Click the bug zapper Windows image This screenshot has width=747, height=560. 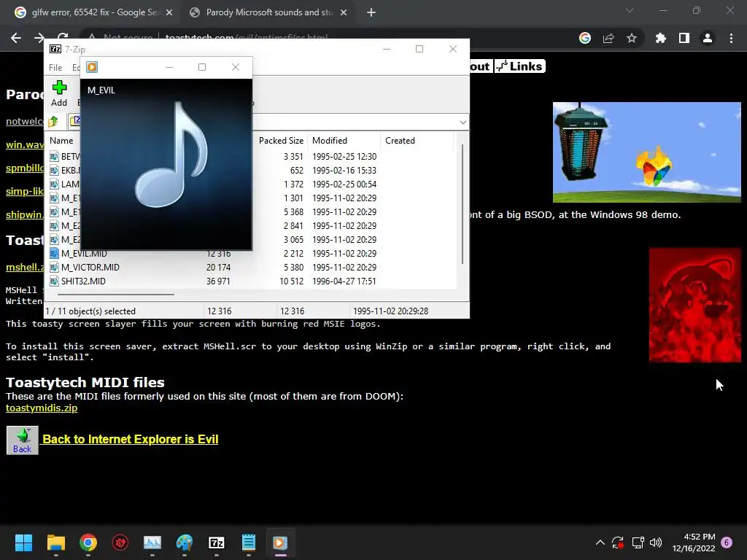pyautogui.click(x=647, y=152)
